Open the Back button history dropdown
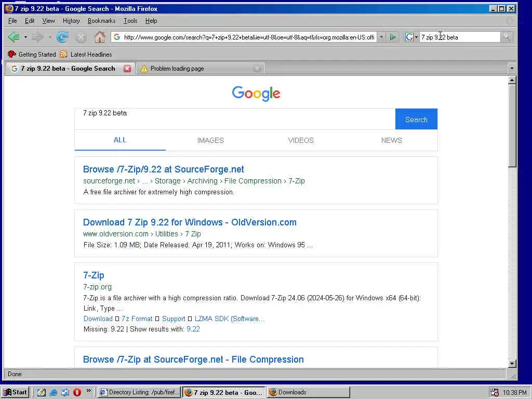The width and height of the screenshot is (532, 399). click(25, 37)
